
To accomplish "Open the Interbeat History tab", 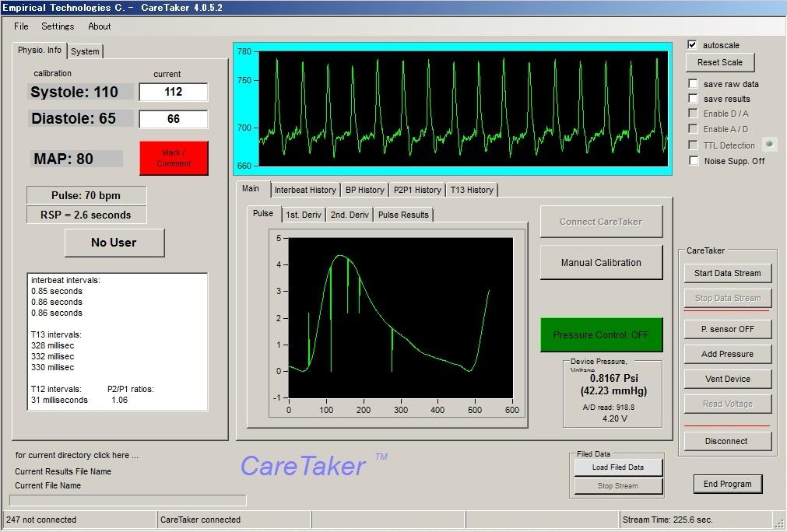I will pos(305,190).
